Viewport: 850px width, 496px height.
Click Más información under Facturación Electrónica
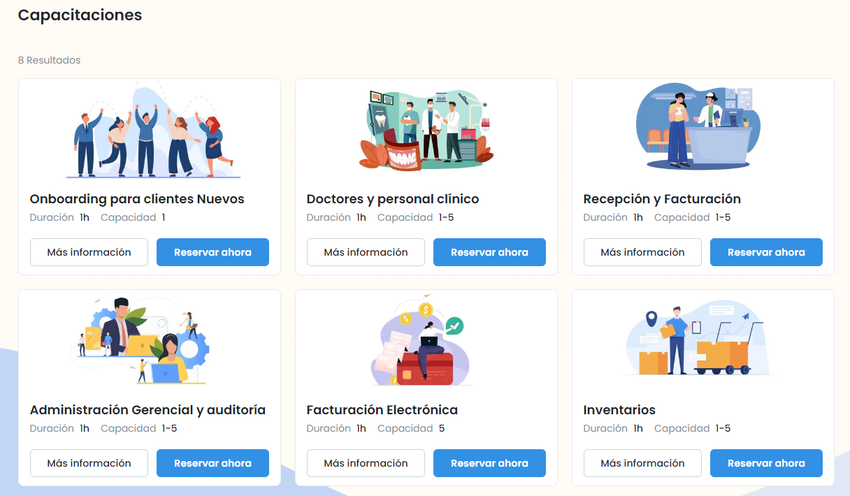[x=366, y=463]
